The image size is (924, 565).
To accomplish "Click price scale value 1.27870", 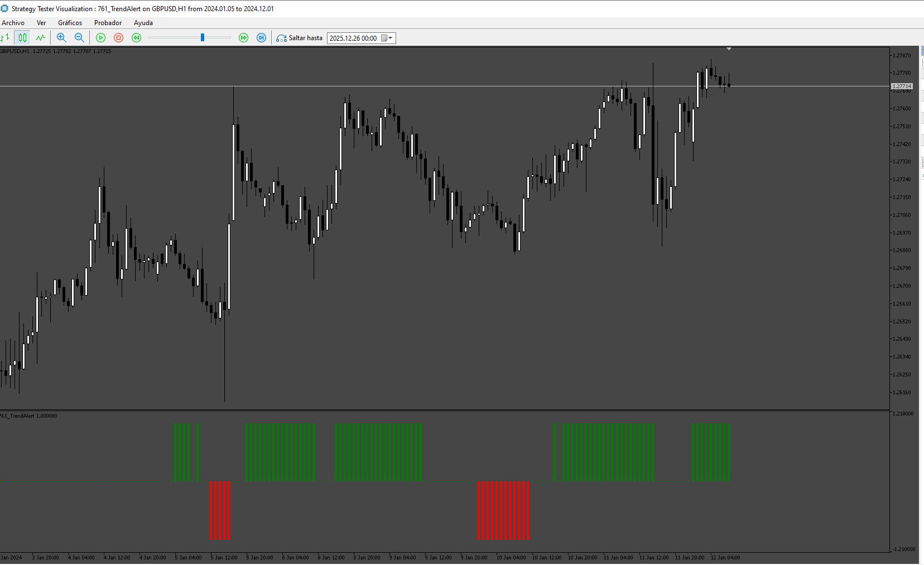I will coord(902,55).
